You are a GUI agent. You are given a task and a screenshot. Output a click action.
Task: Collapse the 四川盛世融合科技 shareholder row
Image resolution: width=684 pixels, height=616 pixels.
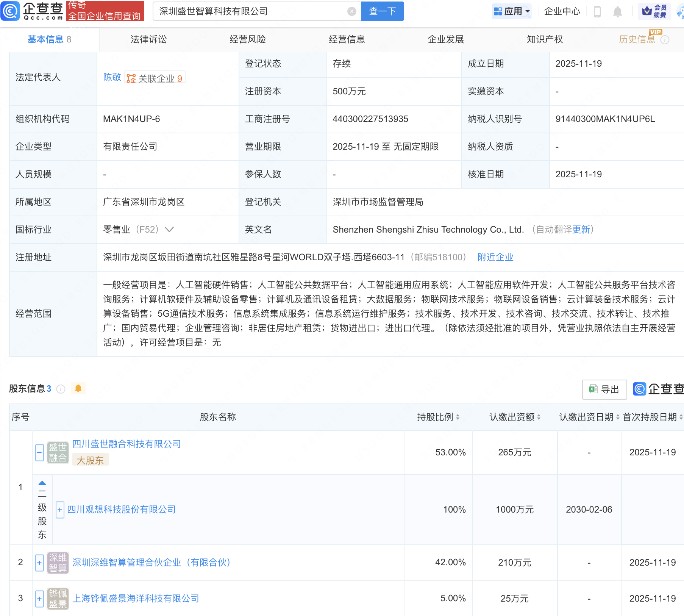click(39, 452)
